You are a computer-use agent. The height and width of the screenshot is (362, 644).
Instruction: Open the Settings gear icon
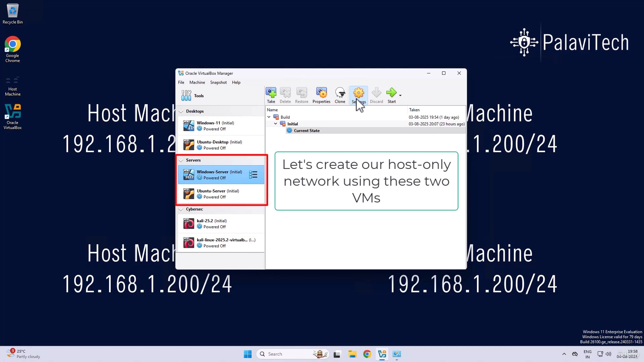tap(359, 96)
